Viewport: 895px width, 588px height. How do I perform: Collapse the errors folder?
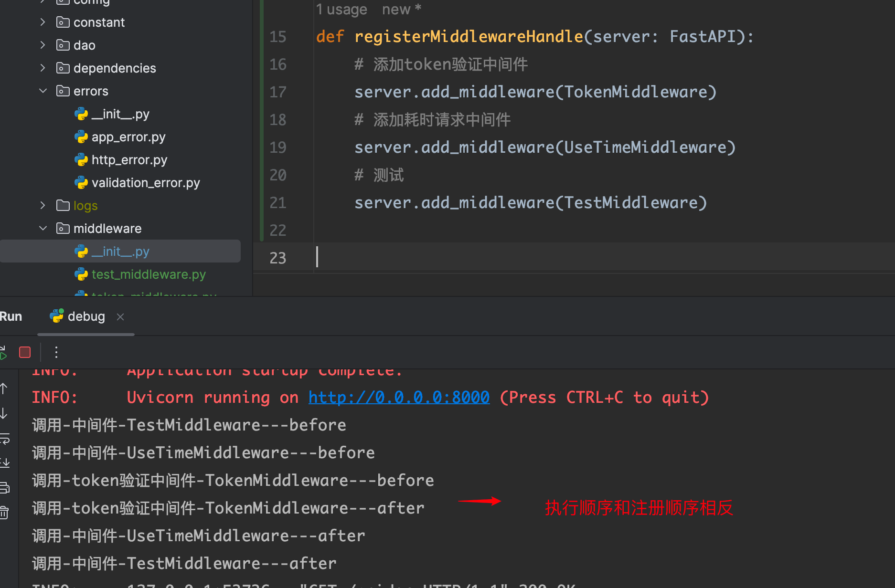(x=43, y=91)
